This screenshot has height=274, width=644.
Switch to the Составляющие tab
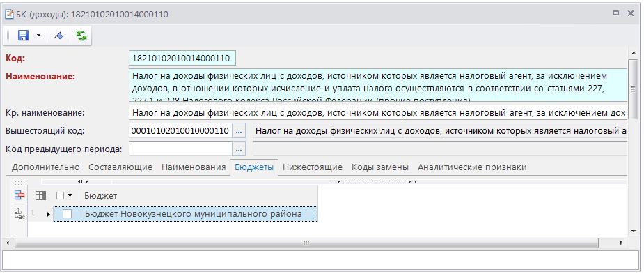120,167
